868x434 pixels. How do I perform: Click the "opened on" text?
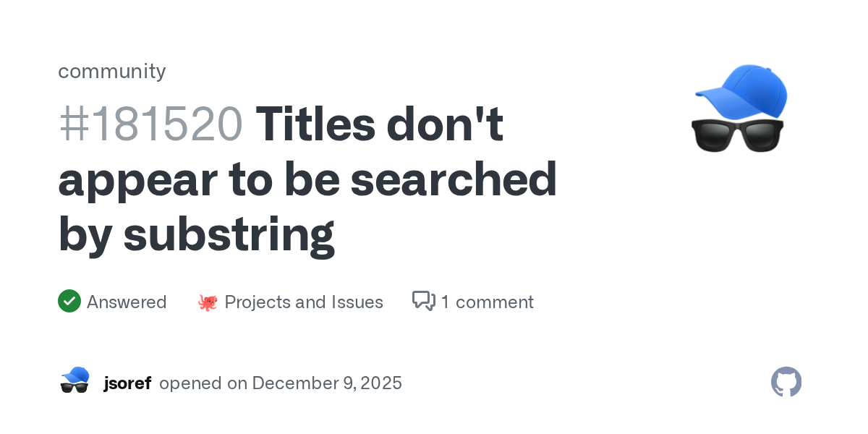click(203, 383)
